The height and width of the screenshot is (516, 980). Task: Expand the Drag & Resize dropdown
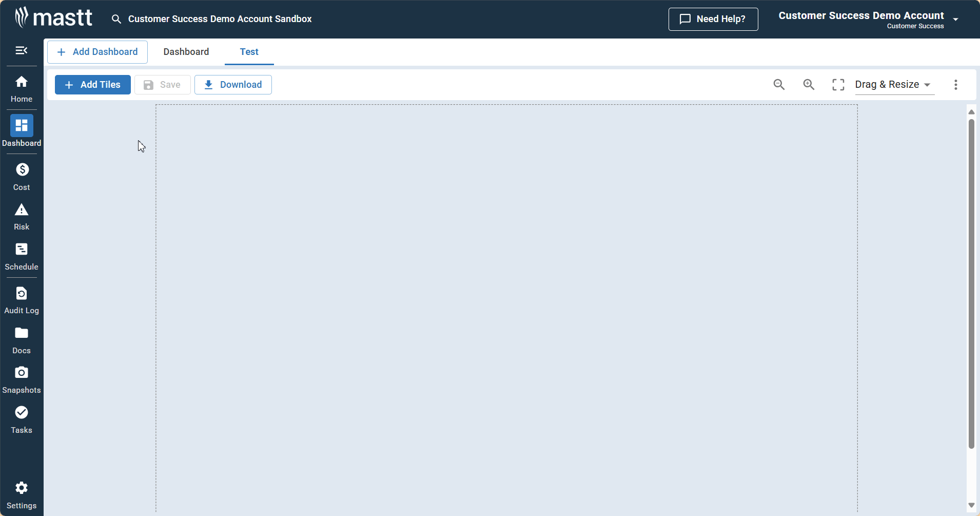click(894, 85)
